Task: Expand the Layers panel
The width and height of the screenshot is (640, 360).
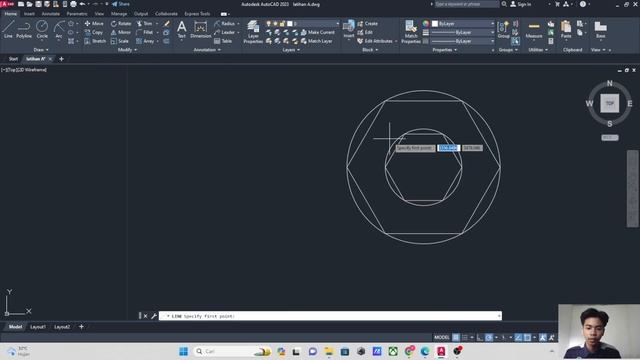Action: coord(291,50)
